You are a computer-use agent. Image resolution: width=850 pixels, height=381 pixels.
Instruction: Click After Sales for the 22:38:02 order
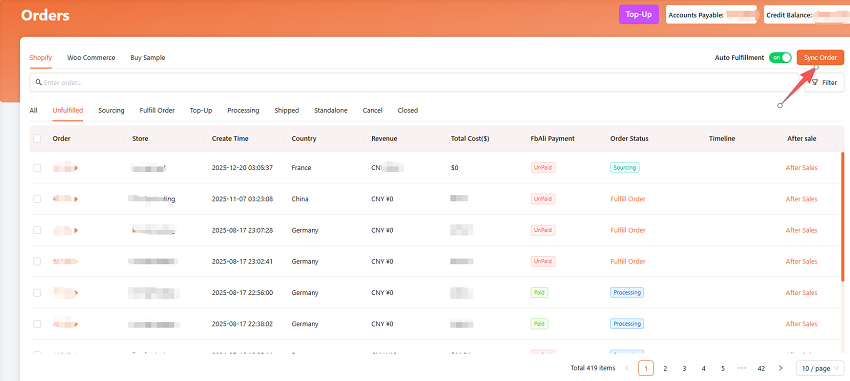[x=802, y=324]
